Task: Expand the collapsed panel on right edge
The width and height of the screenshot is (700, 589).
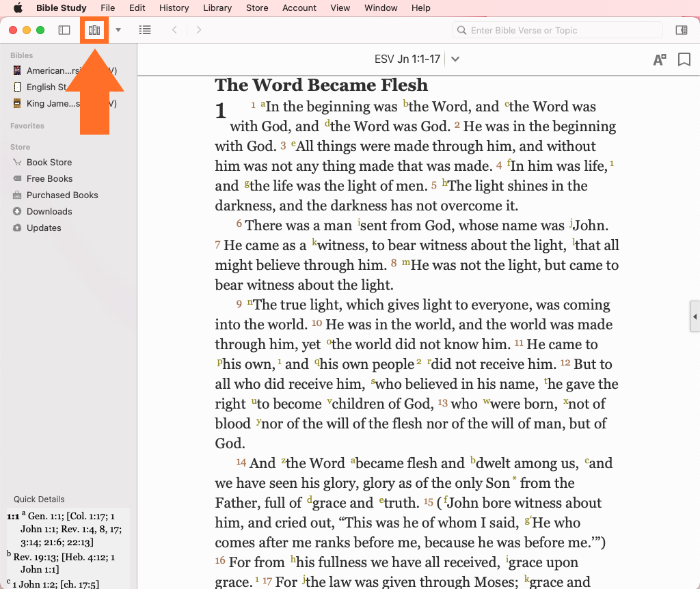Action: click(x=695, y=317)
